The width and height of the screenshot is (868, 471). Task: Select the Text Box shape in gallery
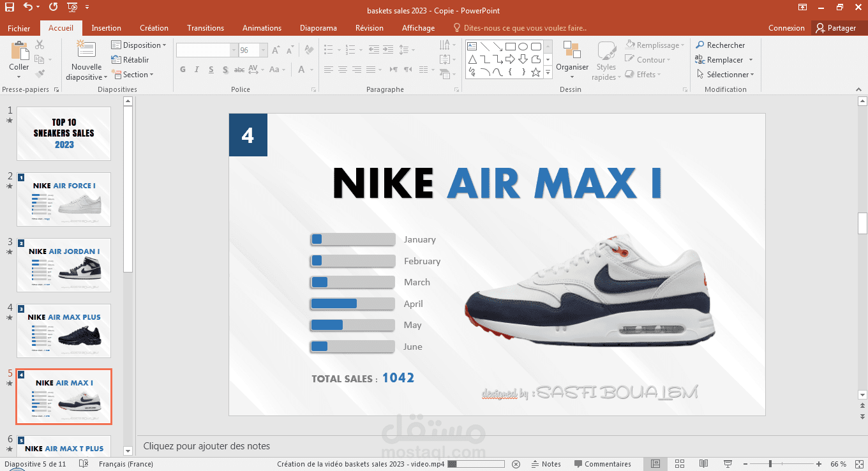tap(472, 47)
